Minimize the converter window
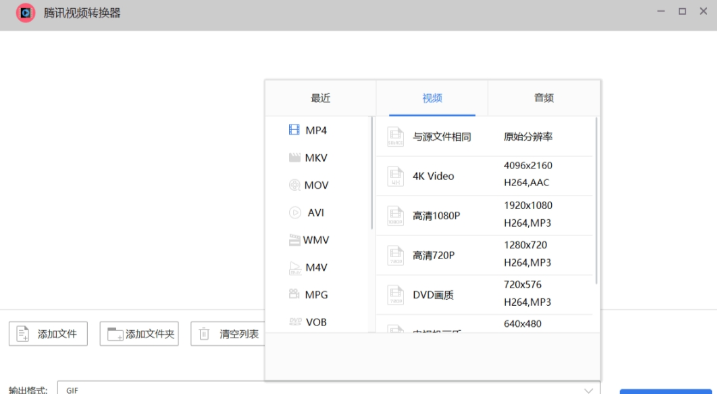This screenshot has height=394, width=717. coord(661,11)
